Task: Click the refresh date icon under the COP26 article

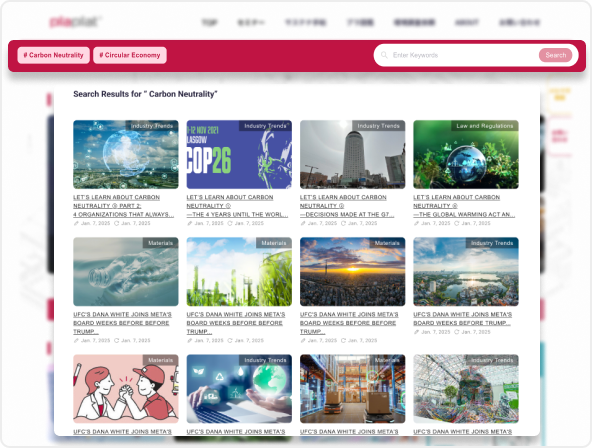Action: (x=230, y=223)
